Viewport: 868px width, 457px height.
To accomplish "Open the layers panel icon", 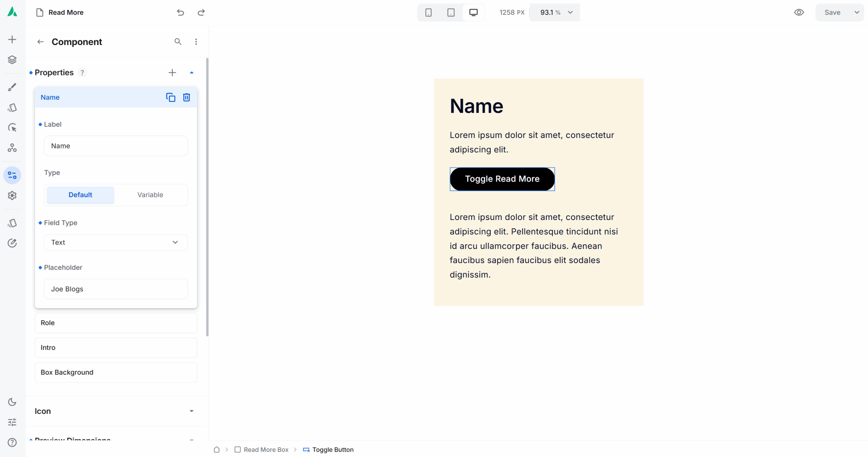I will pos(12,60).
